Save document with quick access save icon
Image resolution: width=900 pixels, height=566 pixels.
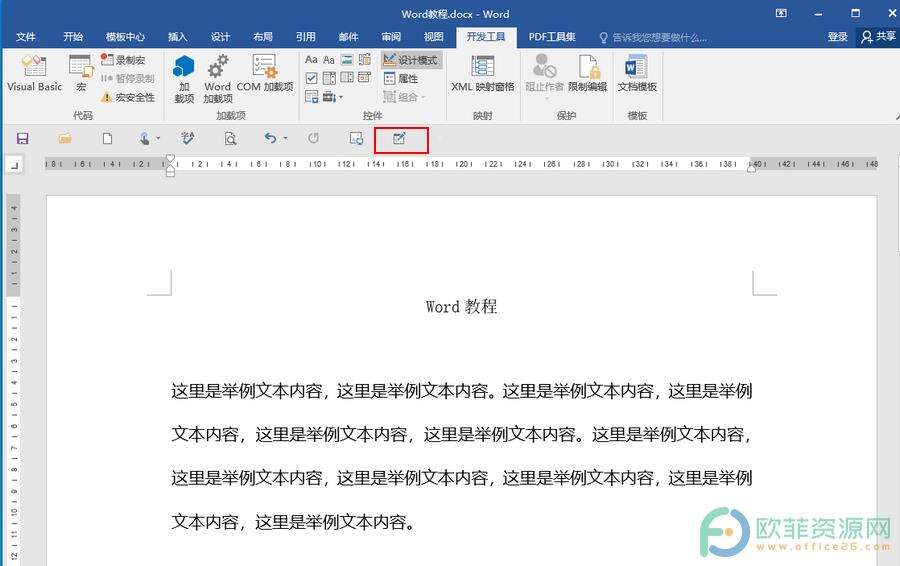[x=23, y=138]
